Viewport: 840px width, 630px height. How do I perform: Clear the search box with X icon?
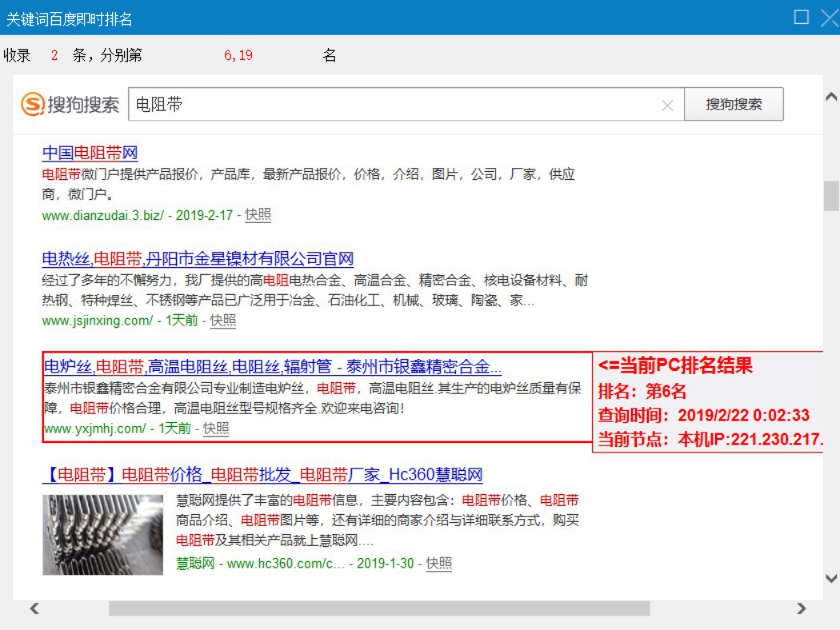[x=667, y=106]
